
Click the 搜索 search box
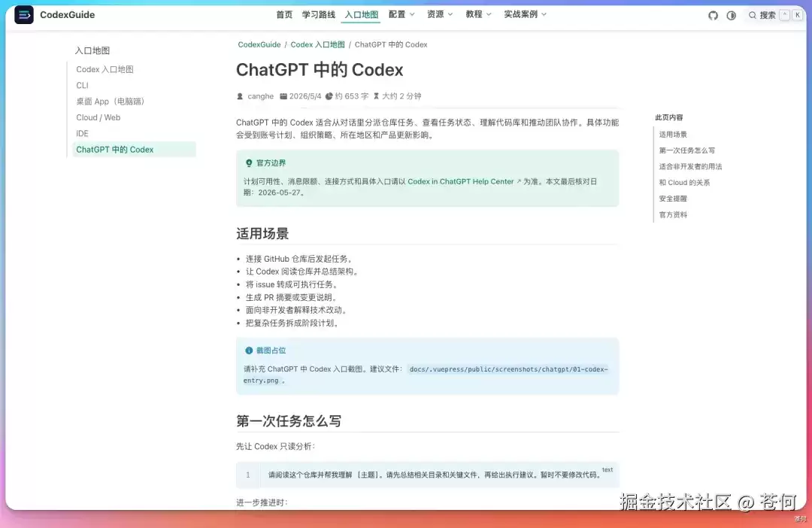click(x=774, y=15)
